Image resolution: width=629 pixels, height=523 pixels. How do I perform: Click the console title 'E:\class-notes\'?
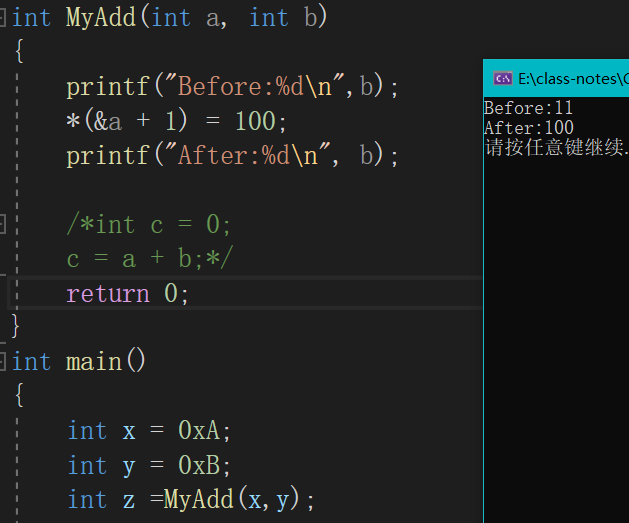(573, 79)
